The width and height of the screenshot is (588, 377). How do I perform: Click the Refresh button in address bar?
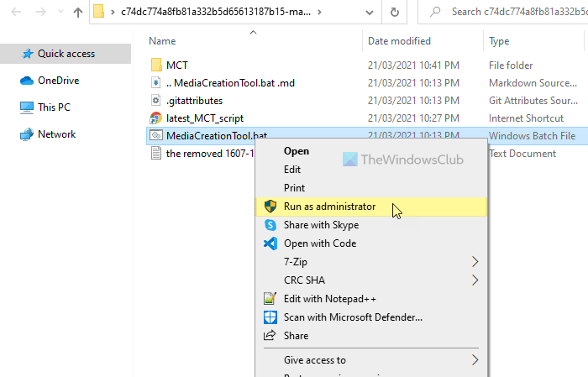395,13
